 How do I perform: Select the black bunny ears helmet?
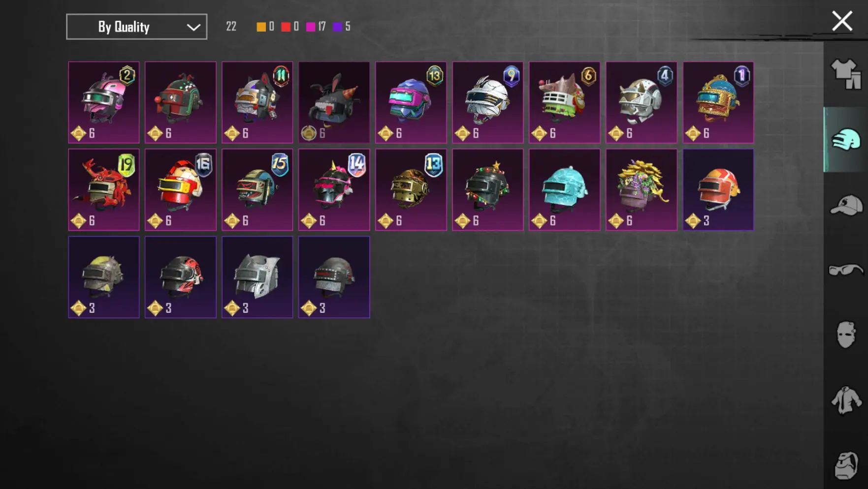(x=334, y=102)
